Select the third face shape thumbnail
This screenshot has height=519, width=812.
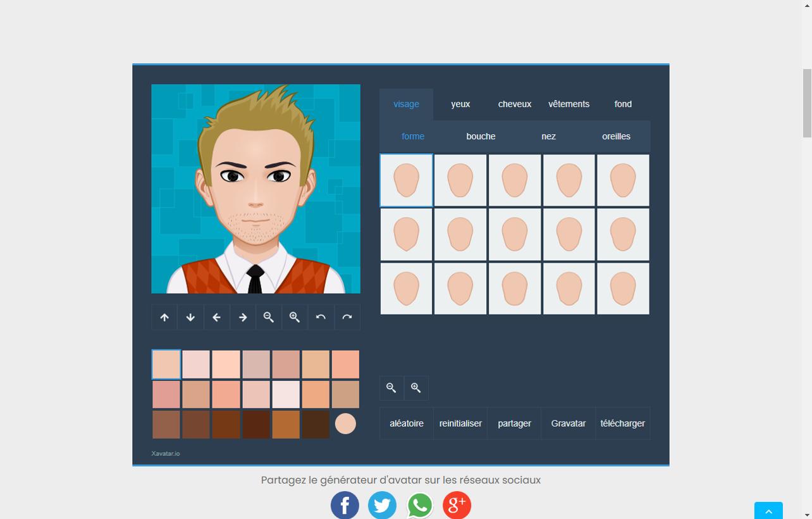click(x=514, y=180)
